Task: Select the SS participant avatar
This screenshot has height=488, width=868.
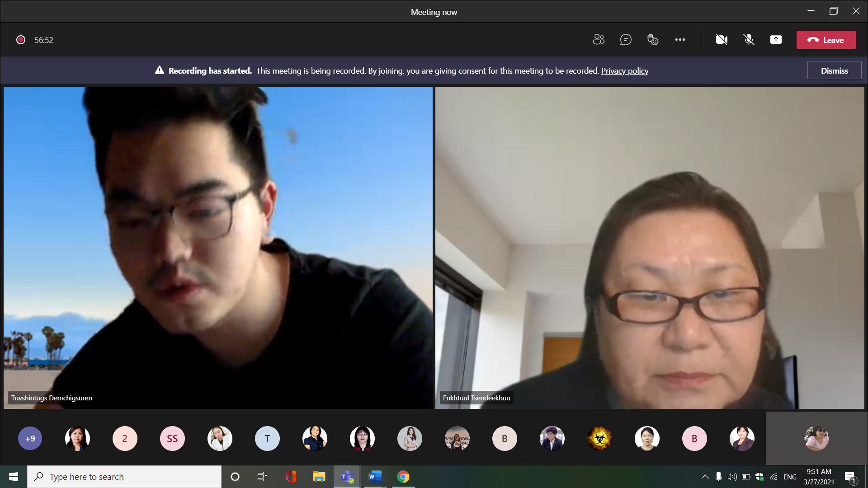Action: pos(172,438)
